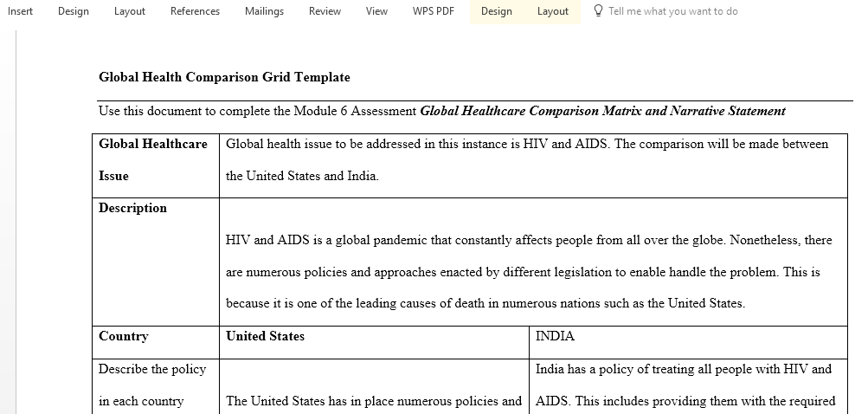The height and width of the screenshot is (414, 868).
Task: Click the heading 'Global Health Comparison Grid Template'
Action: point(224,77)
